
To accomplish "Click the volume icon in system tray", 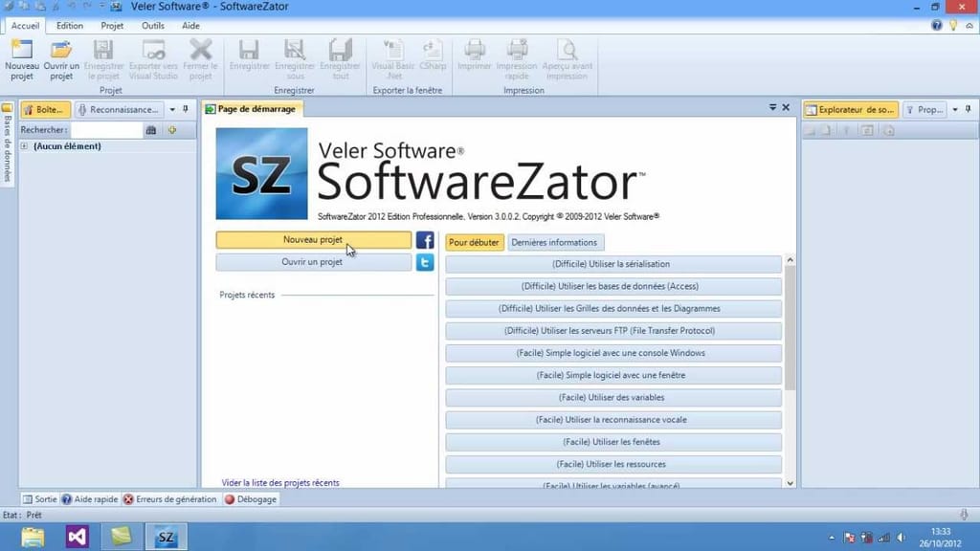I will [901, 538].
